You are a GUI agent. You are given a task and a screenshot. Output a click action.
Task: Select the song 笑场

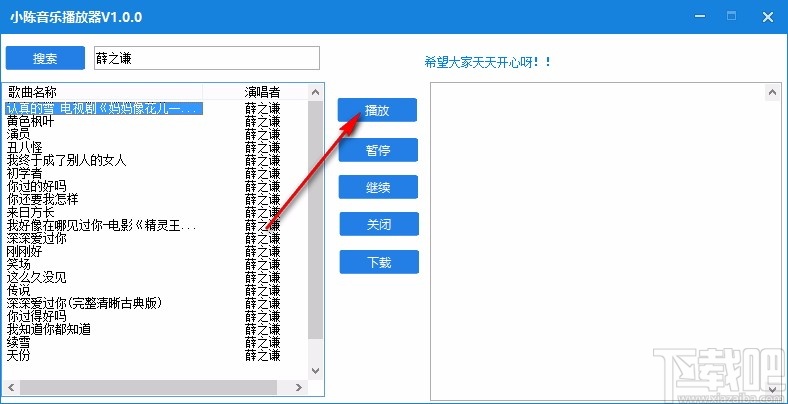pos(18,264)
